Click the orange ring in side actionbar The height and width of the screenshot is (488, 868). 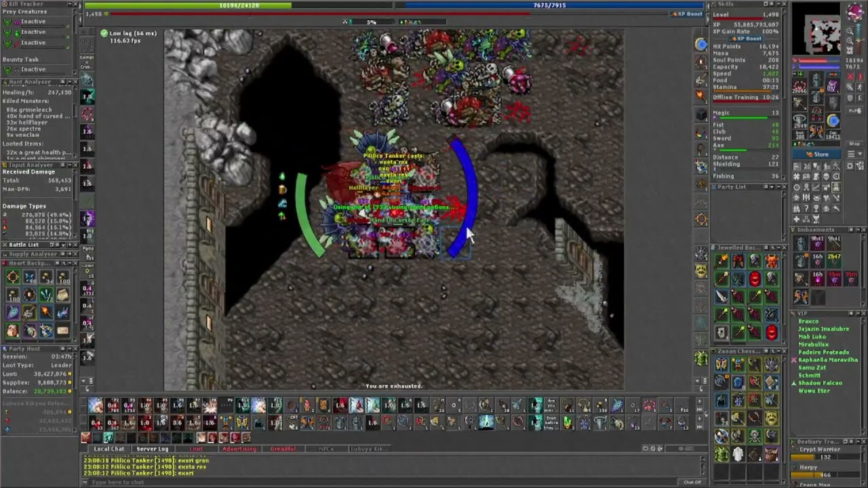click(701, 219)
